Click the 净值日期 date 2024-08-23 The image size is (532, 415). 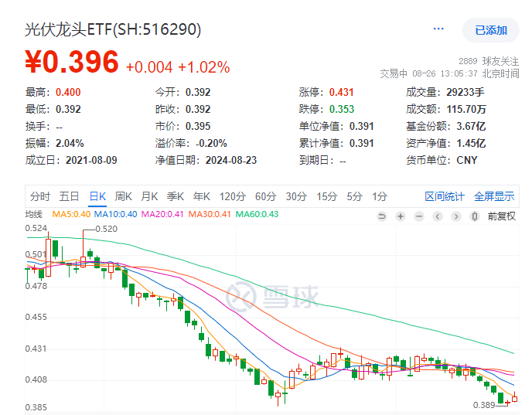[231, 160]
